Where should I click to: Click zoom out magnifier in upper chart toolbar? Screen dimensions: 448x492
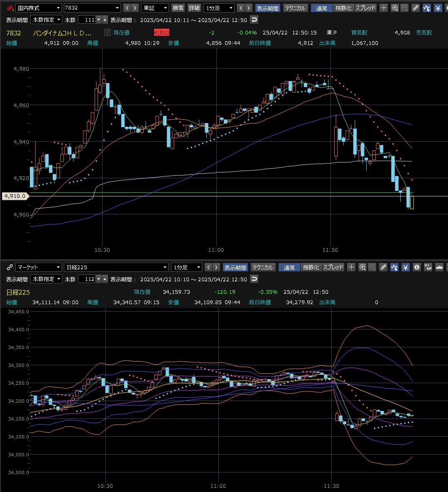pyautogui.click(x=405, y=8)
